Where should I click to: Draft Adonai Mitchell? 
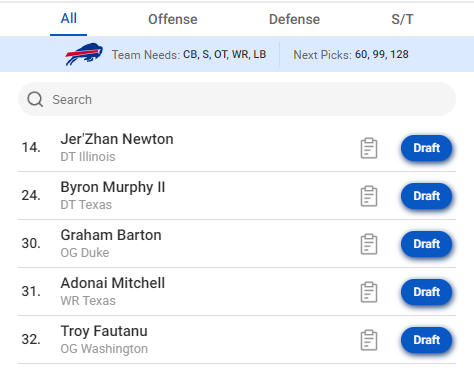426,292
